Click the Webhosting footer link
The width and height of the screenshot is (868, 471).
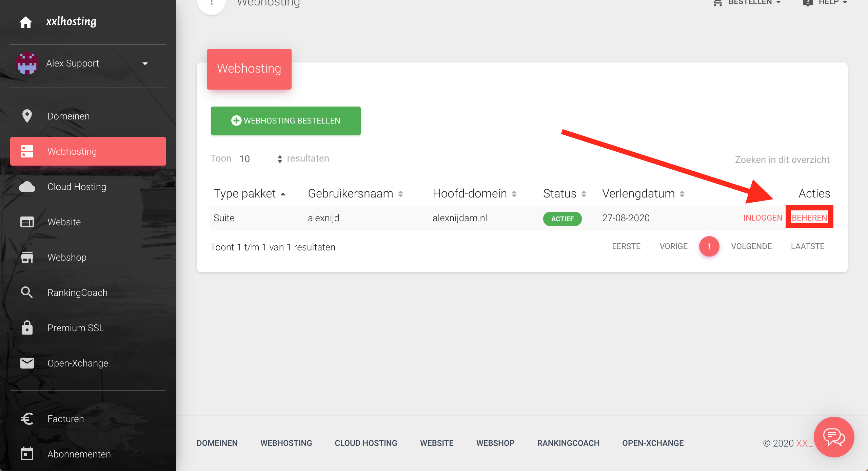tap(286, 443)
